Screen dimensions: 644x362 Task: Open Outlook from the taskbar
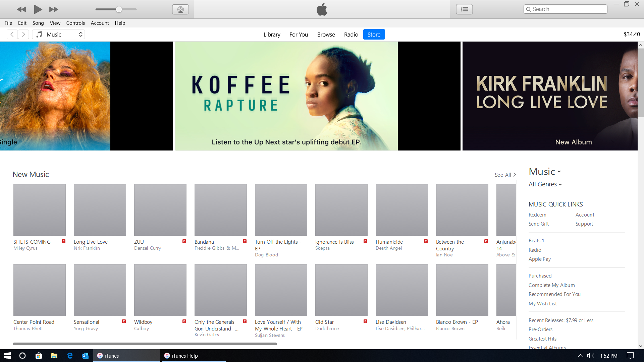click(85, 356)
